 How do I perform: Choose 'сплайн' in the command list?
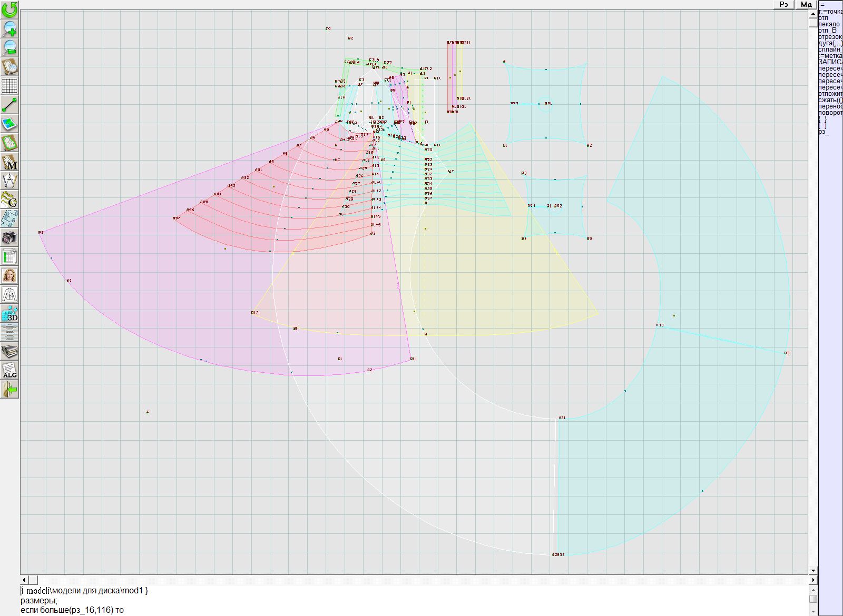click(x=830, y=49)
